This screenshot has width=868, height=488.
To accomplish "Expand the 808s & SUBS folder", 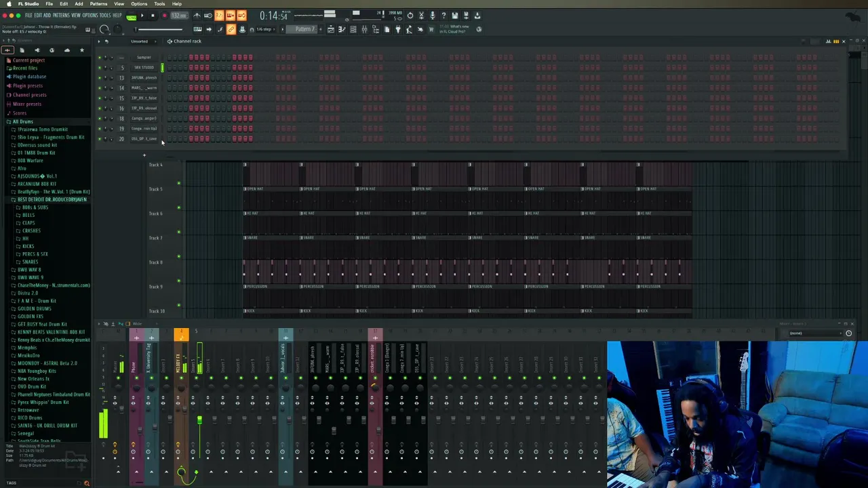I will (x=34, y=207).
